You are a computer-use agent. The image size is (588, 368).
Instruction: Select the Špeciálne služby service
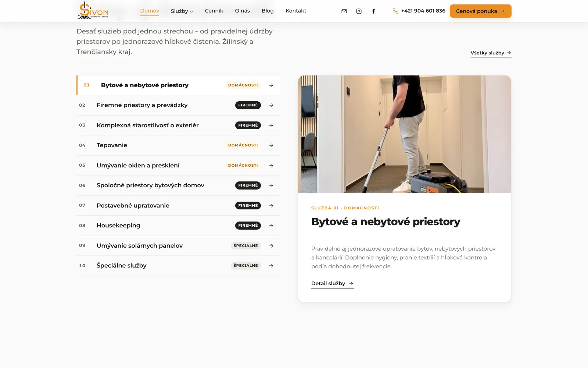pos(178,266)
